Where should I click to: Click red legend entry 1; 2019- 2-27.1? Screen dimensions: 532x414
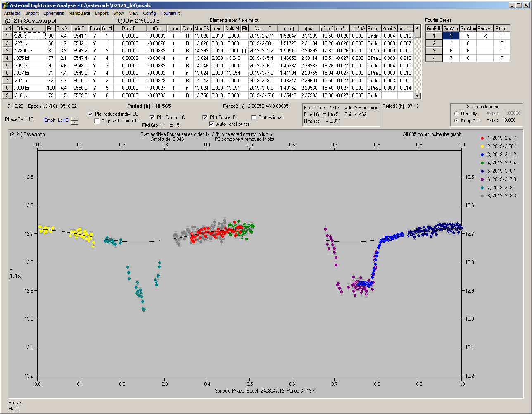point(499,138)
